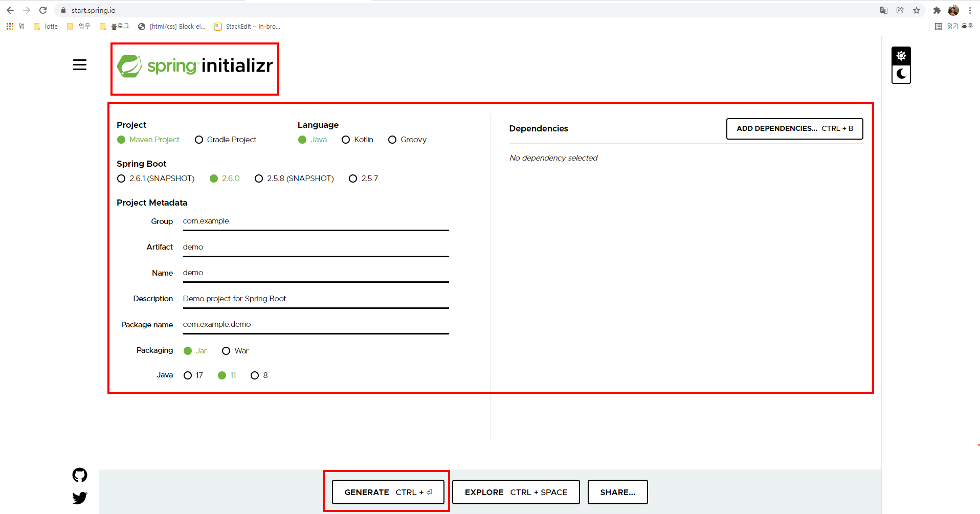Click the address bar URL start.spring.io
980x514 pixels.
pos(94,10)
